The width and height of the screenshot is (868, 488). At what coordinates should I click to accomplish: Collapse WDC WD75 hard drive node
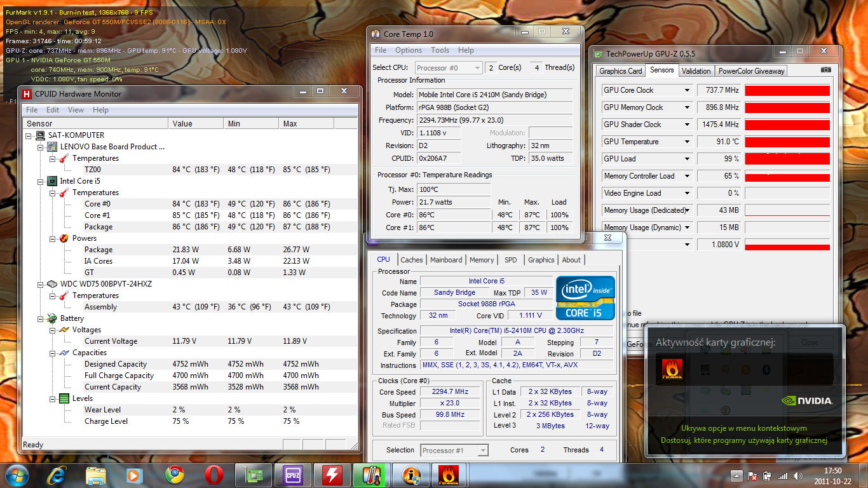pos(41,284)
